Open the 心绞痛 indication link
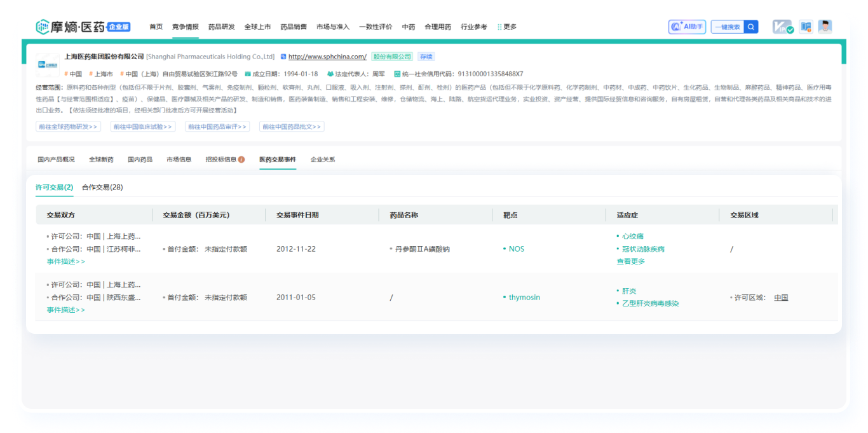The image size is (868, 433). [633, 237]
